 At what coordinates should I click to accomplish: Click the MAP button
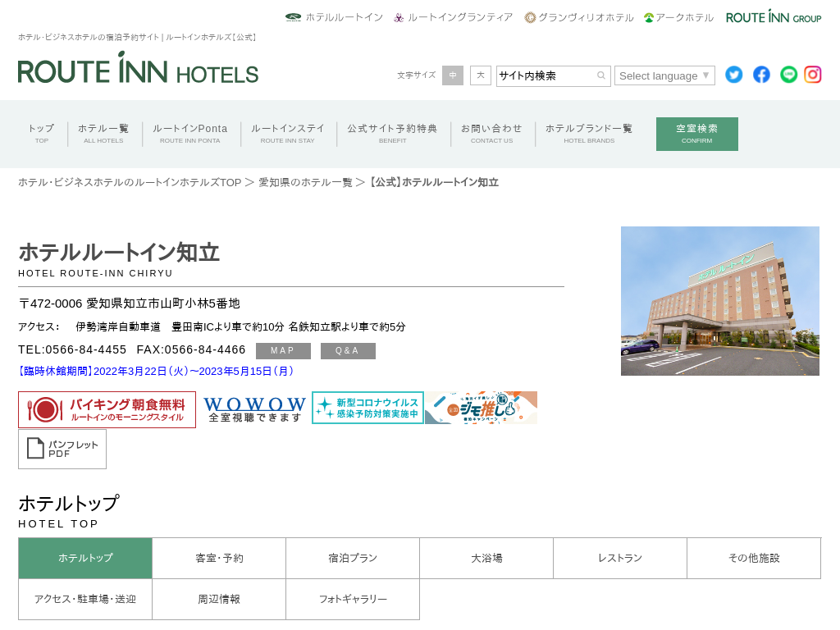283,351
